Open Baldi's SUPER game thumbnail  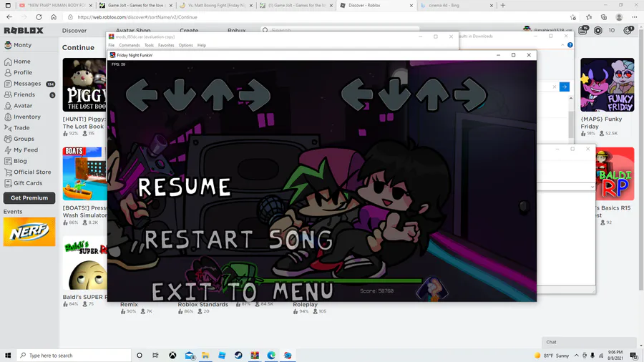[84, 263]
